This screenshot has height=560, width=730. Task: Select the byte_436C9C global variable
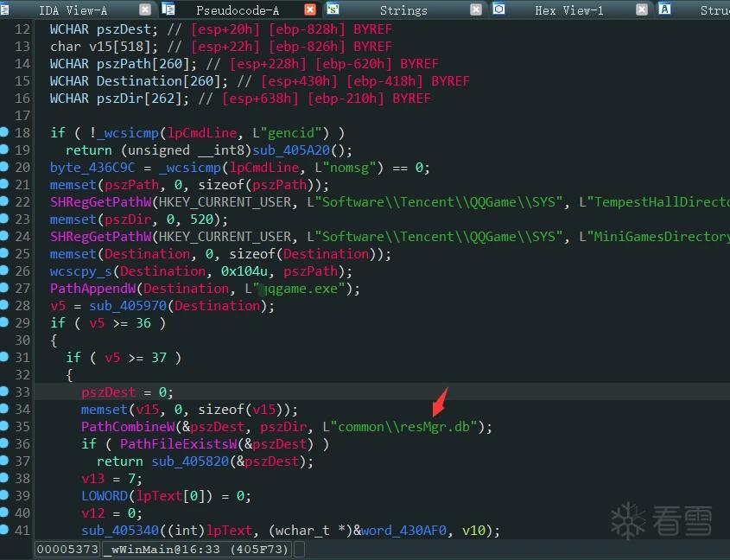[x=92, y=168]
